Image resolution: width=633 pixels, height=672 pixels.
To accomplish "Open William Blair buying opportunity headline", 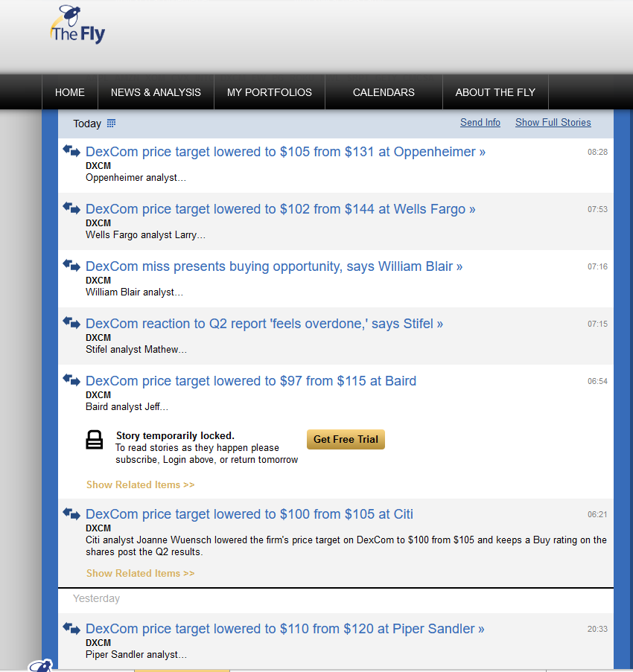I will [274, 266].
